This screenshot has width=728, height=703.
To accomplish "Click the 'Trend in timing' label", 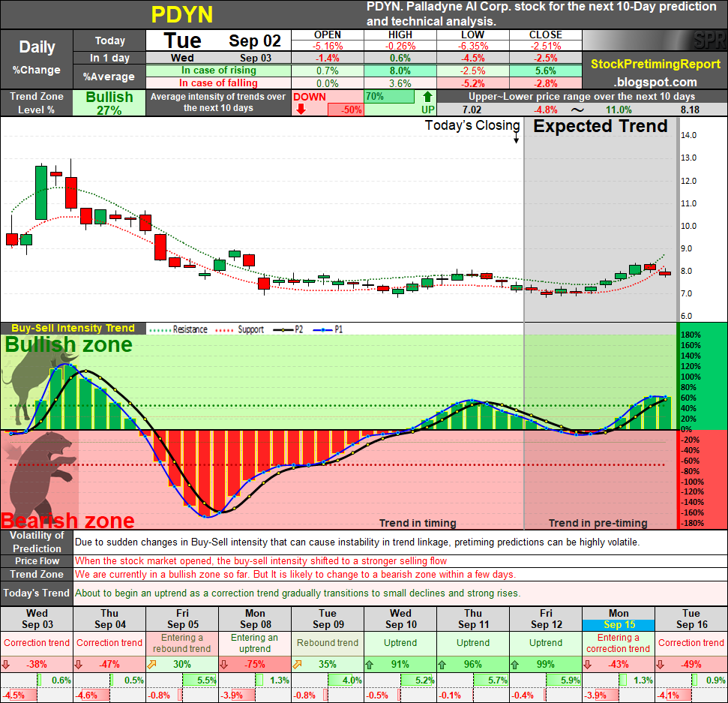I will 418,523.
